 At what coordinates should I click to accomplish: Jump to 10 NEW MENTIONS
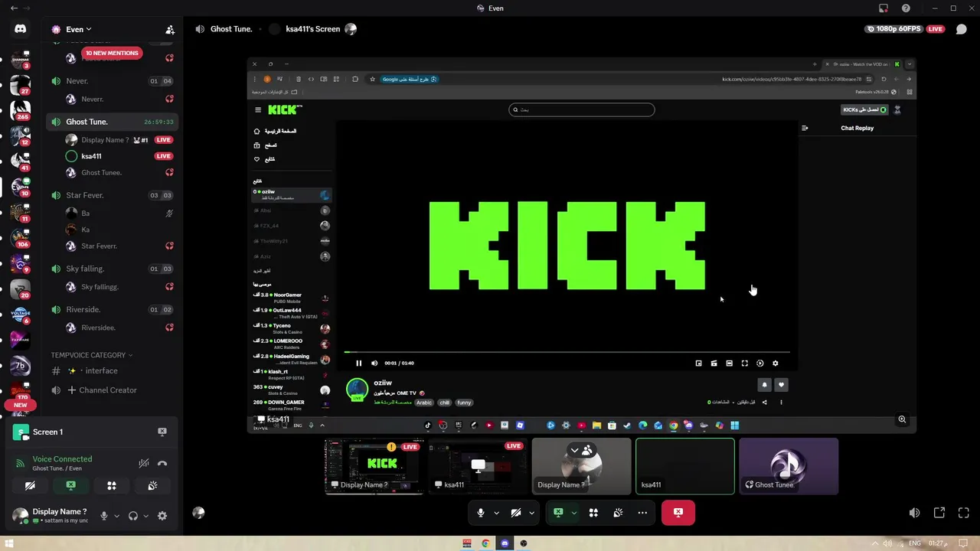[112, 53]
